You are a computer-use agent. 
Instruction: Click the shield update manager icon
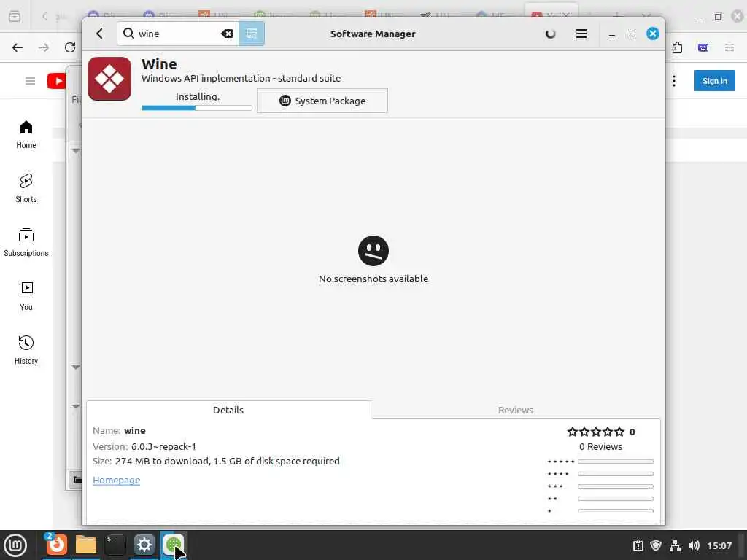(x=656, y=545)
